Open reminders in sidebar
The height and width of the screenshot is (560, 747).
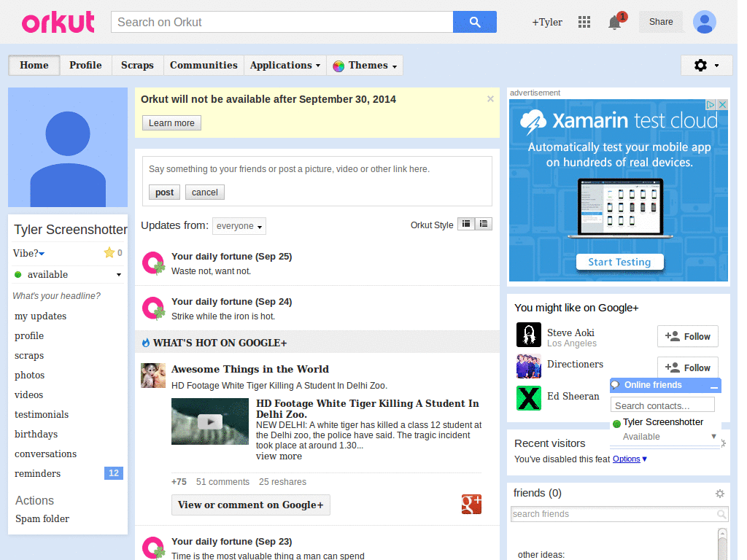(x=38, y=473)
